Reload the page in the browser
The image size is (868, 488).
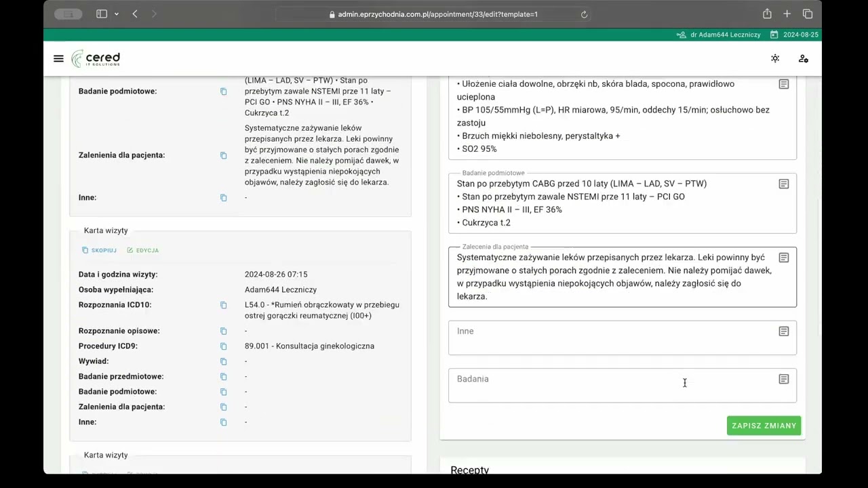(584, 14)
